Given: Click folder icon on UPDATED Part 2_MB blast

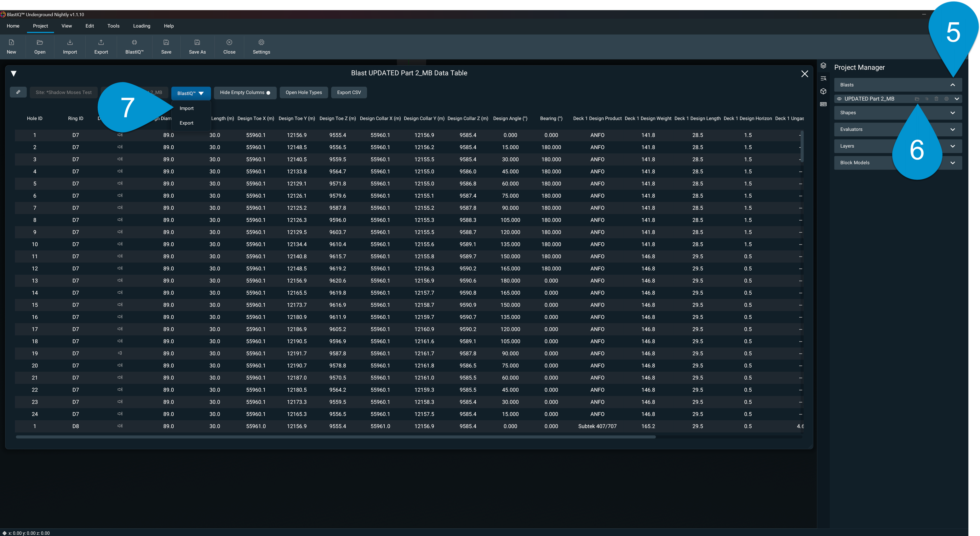Looking at the screenshot, I should pos(917,99).
